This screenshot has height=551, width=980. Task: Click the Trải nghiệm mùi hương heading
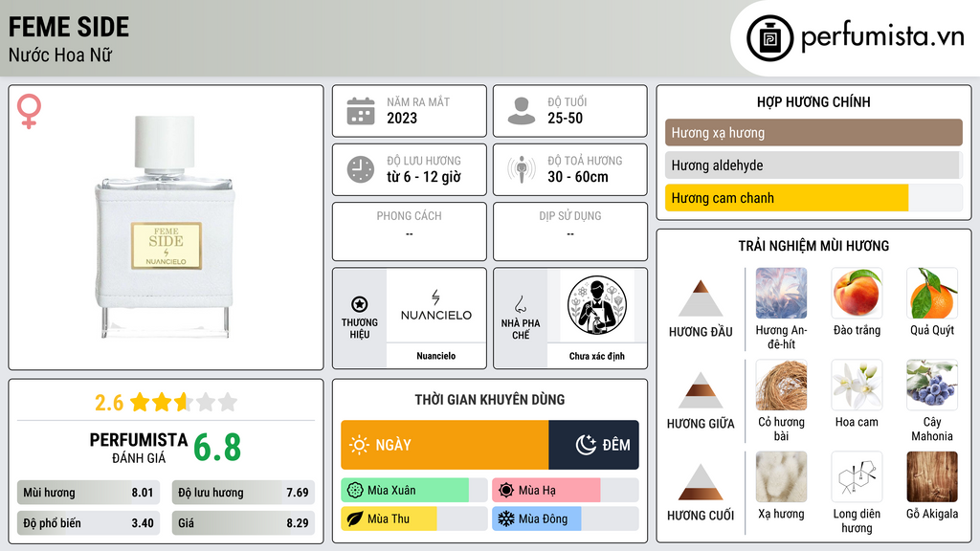coord(813,246)
